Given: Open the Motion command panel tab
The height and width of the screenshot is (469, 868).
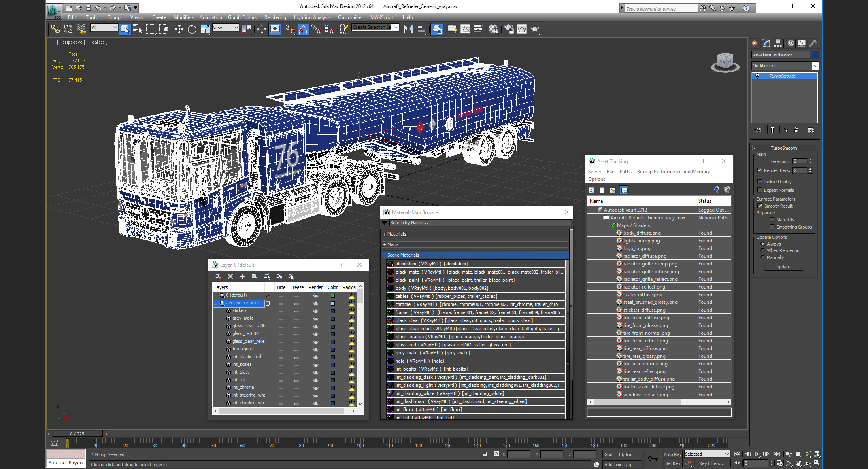Looking at the screenshot, I should (x=790, y=43).
